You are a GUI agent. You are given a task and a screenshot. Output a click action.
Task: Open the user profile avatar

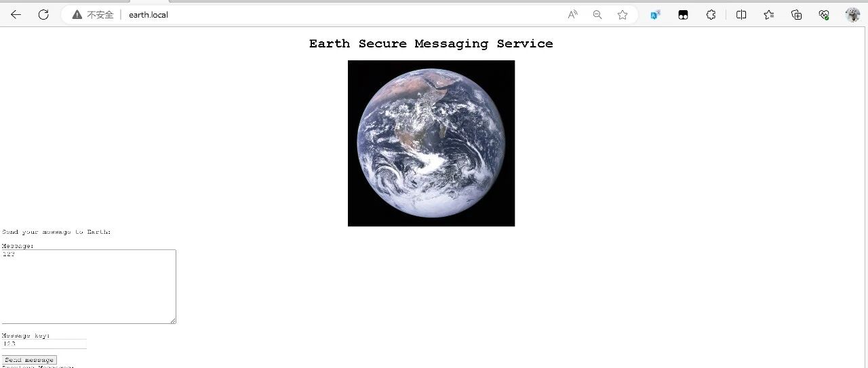[x=852, y=14]
